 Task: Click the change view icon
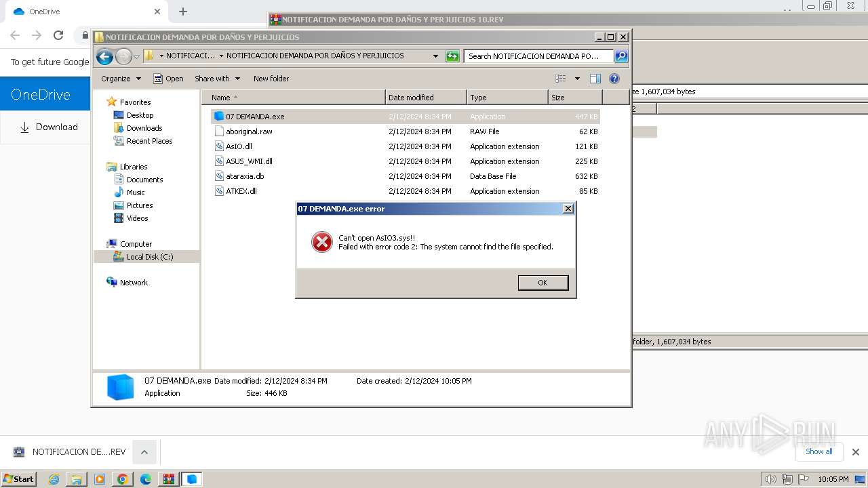(560, 79)
